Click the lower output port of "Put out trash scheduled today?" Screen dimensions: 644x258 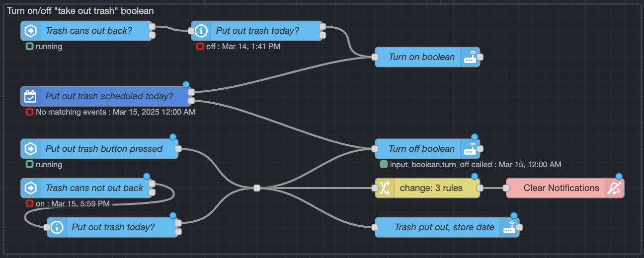point(191,101)
